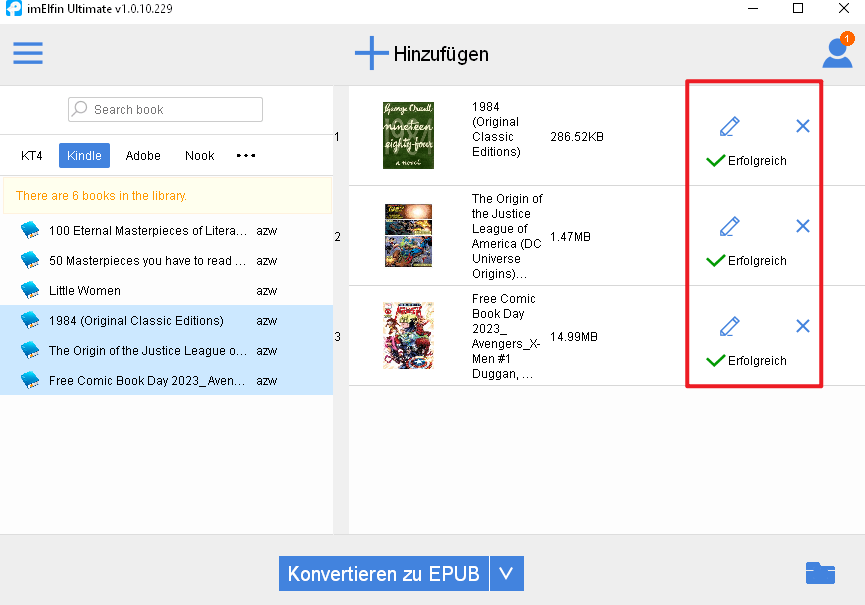The image size is (865, 605).
Task: Click the Hinzufügen label
Action: coord(441,54)
